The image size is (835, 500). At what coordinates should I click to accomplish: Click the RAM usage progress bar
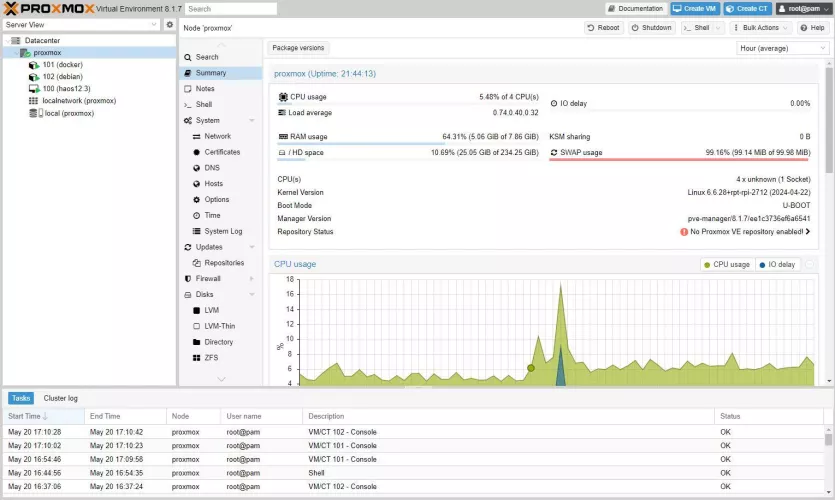[x=408, y=143]
